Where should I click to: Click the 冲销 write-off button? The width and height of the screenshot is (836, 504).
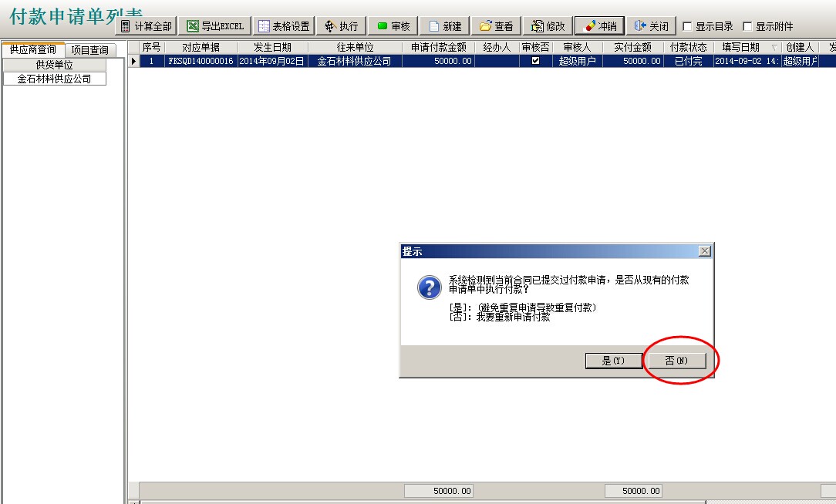(x=599, y=26)
